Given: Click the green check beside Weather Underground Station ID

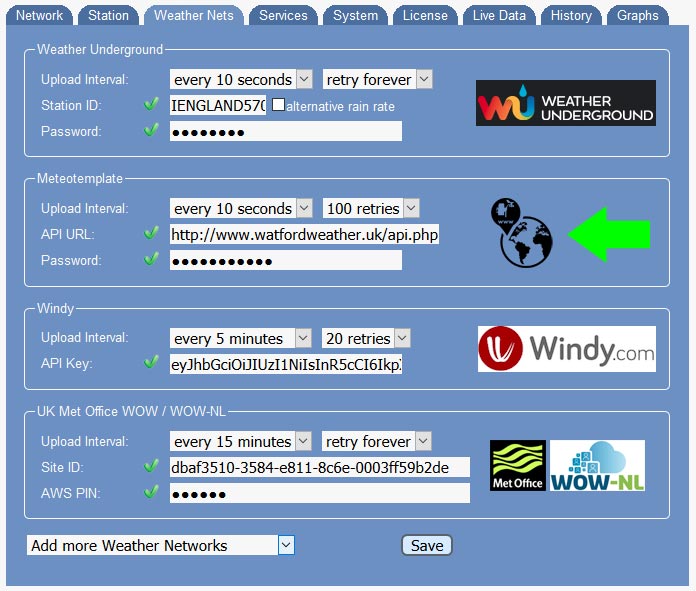Looking at the screenshot, I should pos(151,104).
